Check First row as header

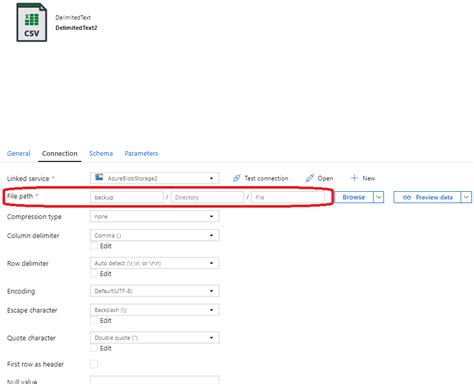coord(94,364)
